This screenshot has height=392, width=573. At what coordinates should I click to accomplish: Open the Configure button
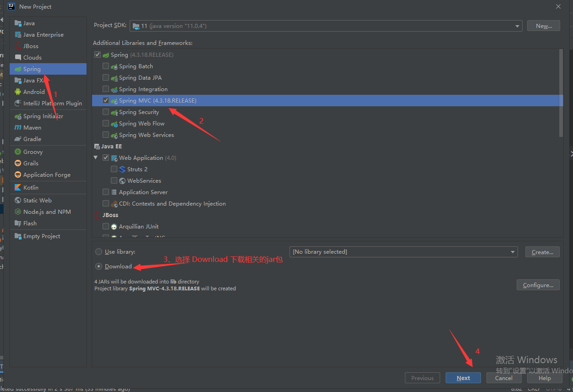538,285
